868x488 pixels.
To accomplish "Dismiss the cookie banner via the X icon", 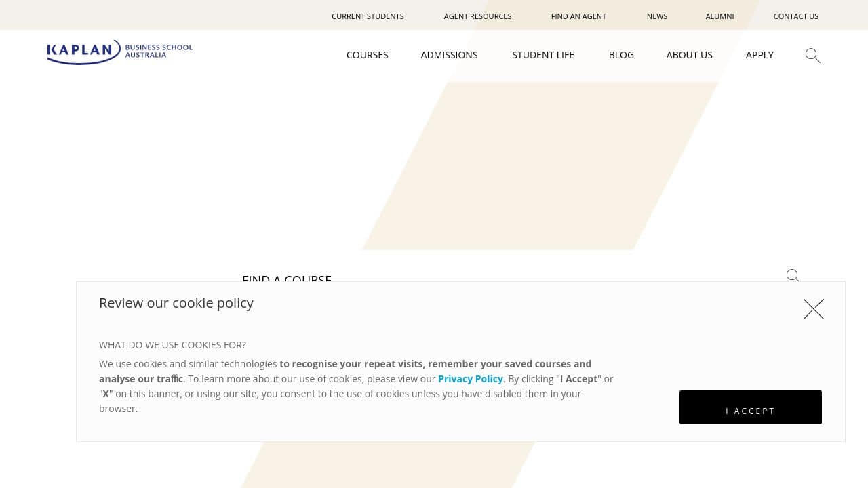I will click(x=813, y=308).
